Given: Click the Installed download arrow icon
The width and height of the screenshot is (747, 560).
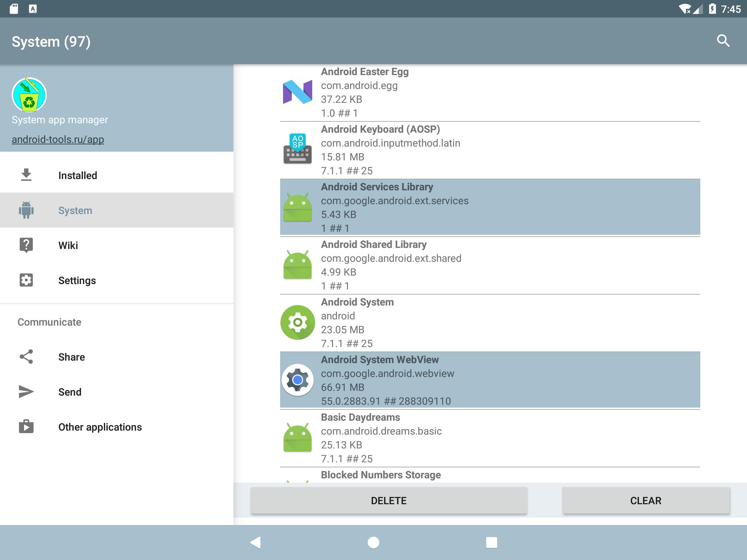Looking at the screenshot, I should pyautogui.click(x=26, y=175).
